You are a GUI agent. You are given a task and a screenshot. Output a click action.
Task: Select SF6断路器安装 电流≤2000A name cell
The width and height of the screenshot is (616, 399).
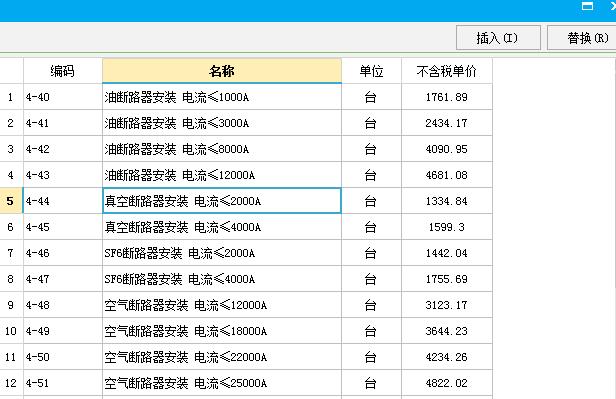[222, 253]
